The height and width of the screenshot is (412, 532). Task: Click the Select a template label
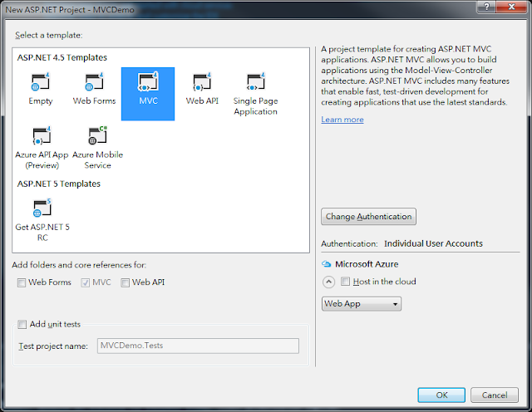pyautogui.click(x=48, y=35)
